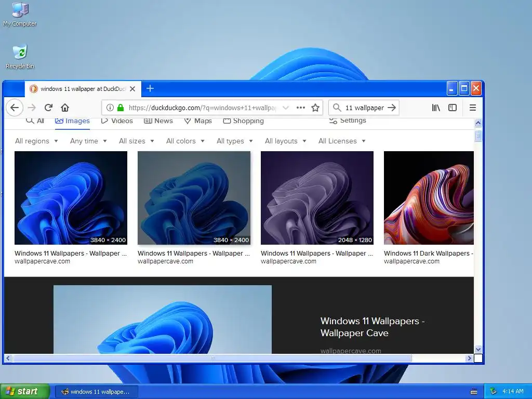Switch to the All results tab
This screenshot has width=532, height=399.
[x=35, y=121]
